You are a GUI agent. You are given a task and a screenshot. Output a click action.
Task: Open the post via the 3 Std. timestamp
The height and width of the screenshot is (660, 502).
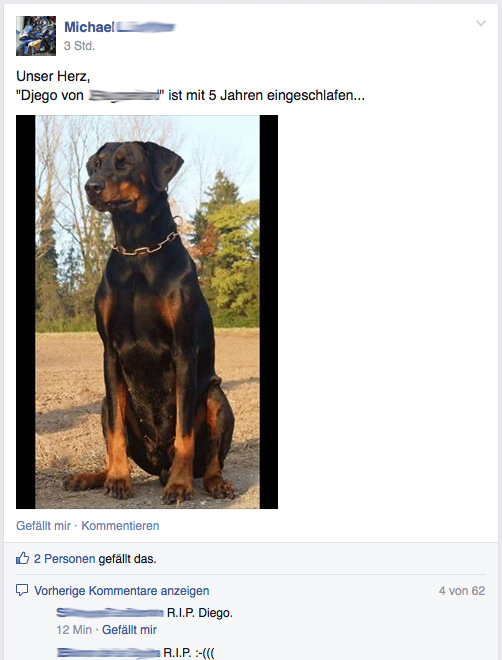(x=80, y=45)
